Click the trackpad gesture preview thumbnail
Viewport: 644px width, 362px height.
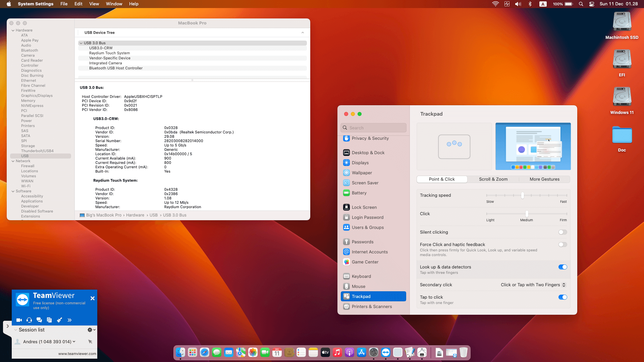(454, 146)
